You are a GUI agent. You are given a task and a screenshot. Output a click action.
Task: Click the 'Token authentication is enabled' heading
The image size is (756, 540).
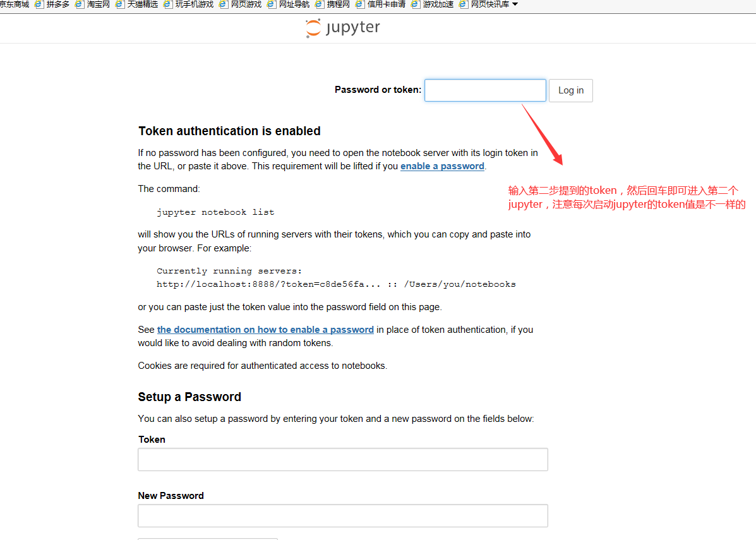coord(229,131)
